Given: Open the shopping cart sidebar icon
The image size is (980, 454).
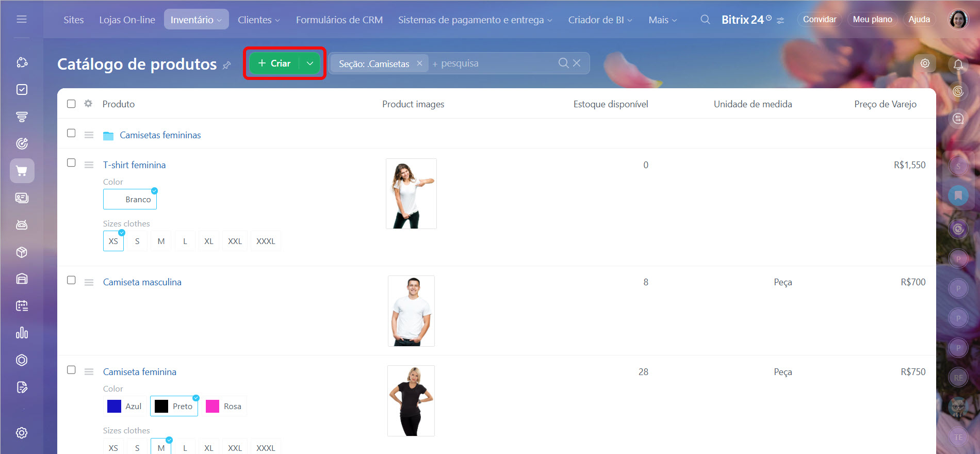Looking at the screenshot, I should pos(22,171).
